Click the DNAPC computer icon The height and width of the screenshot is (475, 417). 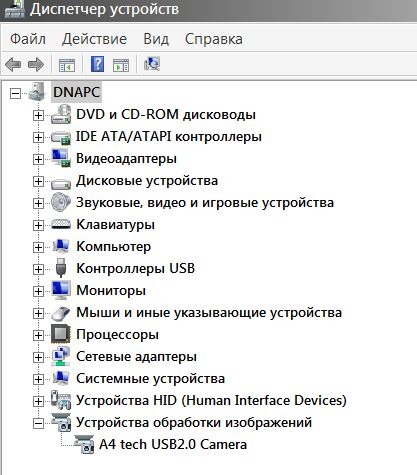tap(37, 92)
